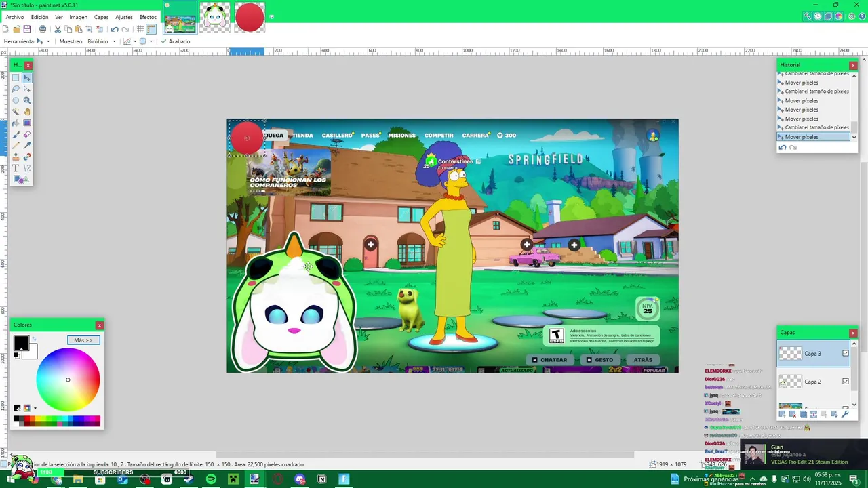Click Merge Layer Down icon in Capas
This screenshot has width=868, height=488.
click(x=814, y=413)
